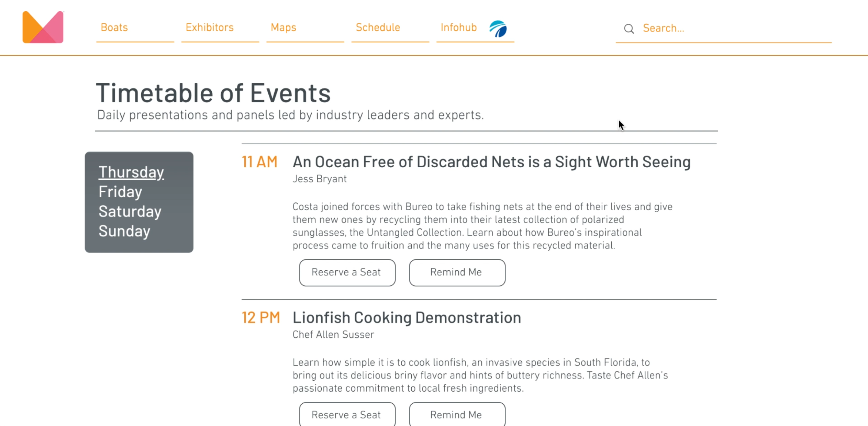Click the magnifying glass search icon
Screen dimensions: 868x426
(x=629, y=29)
